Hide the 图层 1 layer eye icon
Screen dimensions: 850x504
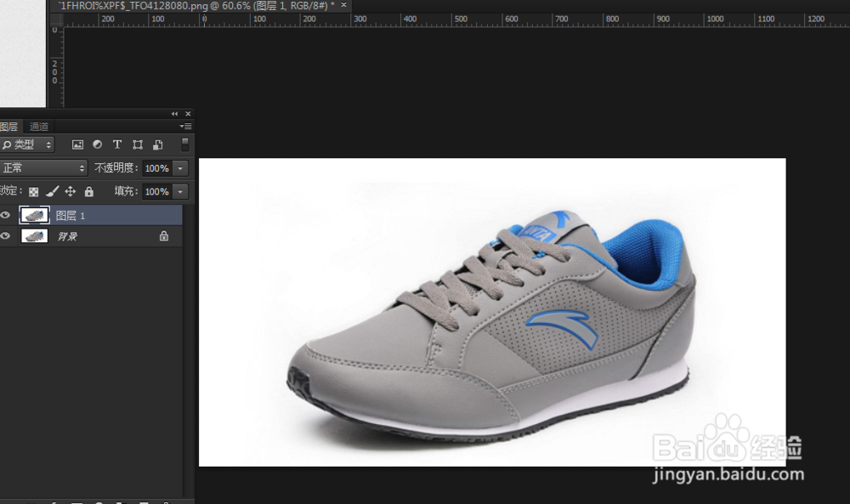(5, 215)
